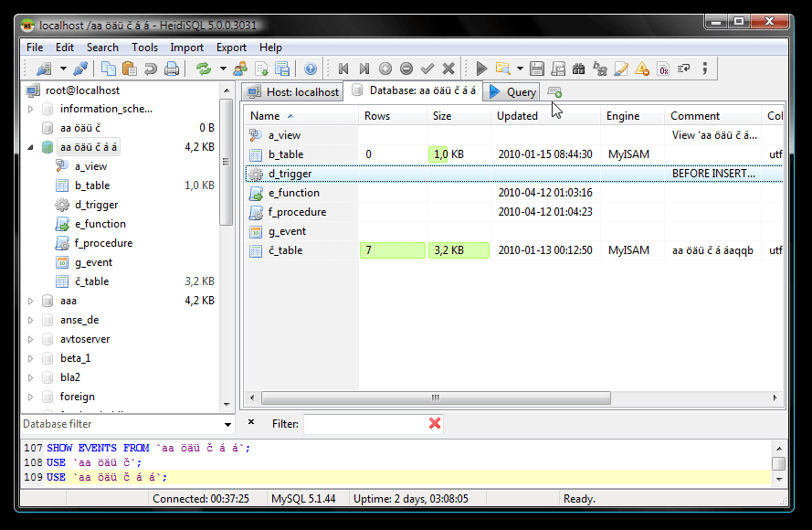Expand the bla2 database node
This screenshot has height=530, width=812.
[30, 377]
